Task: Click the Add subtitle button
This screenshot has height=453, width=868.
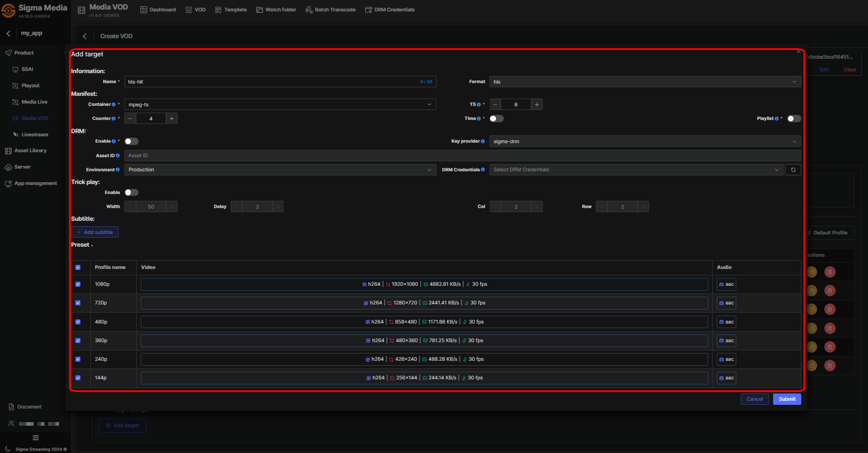Action: click(95, 232)
